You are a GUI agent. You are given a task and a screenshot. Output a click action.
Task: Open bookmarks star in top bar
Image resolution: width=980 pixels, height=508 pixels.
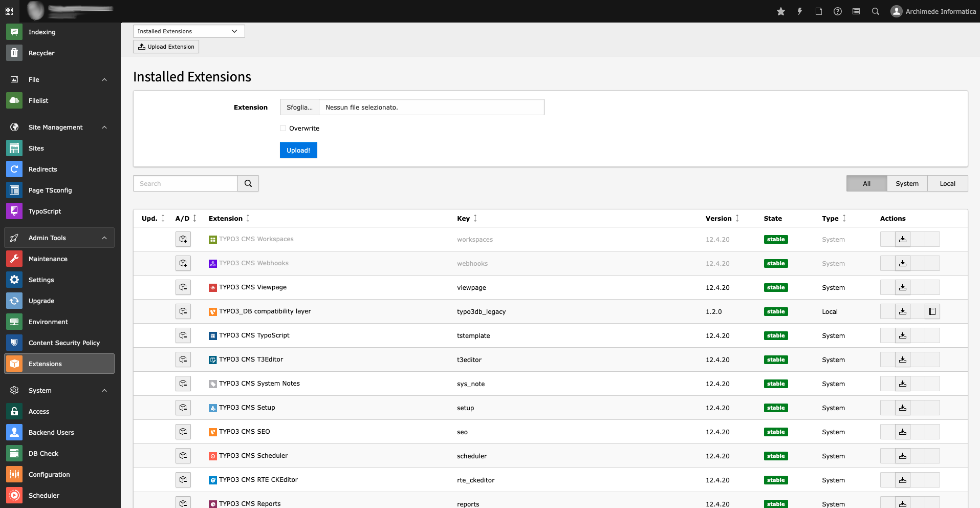pos(781,11)
